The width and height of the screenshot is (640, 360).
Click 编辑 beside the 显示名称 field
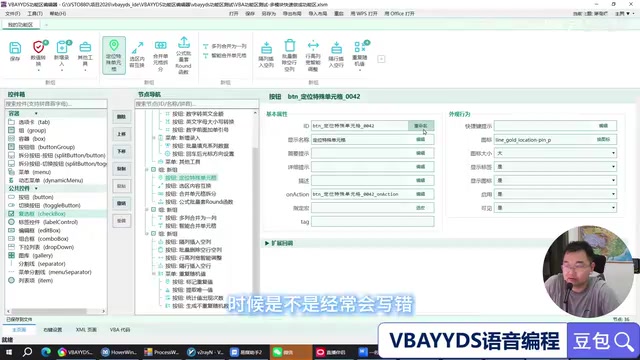click(420, 140)
